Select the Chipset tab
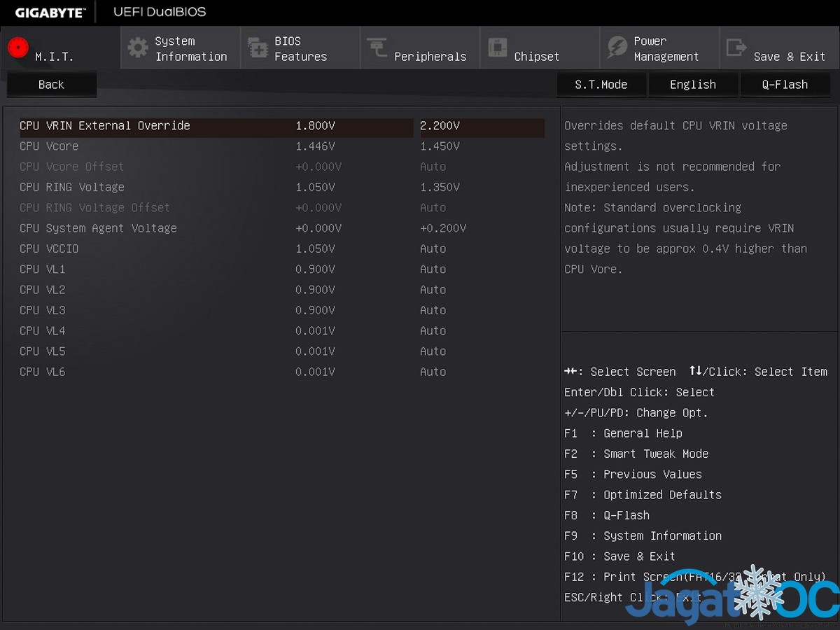The width and height of the screenshot is (840, 630). (x=540, y=48)
